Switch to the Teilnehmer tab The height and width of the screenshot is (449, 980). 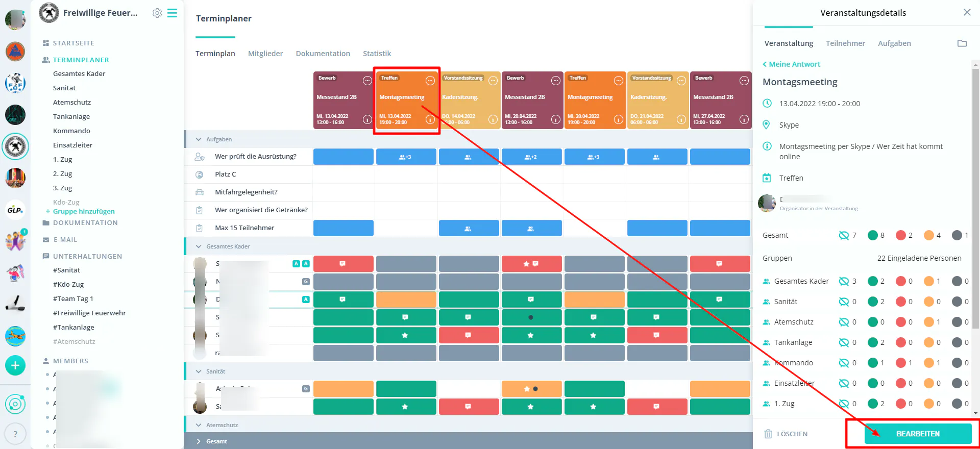coord(845,43)
